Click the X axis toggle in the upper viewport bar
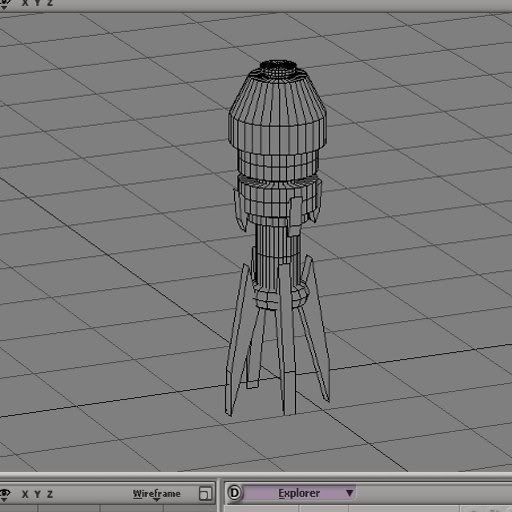512x512 pixels. (x=25, y=3)
